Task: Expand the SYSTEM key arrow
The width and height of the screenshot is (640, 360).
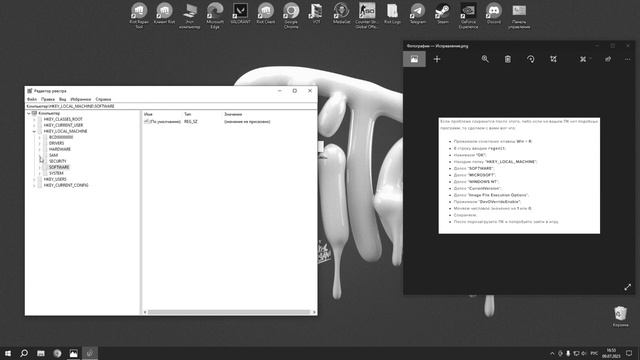Action: coord(40,173)
